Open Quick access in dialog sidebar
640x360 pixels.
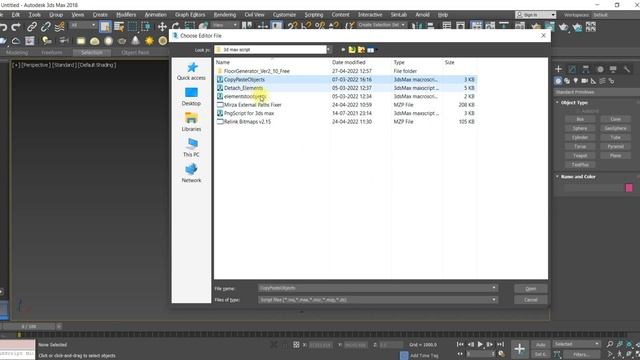point(191,71)
